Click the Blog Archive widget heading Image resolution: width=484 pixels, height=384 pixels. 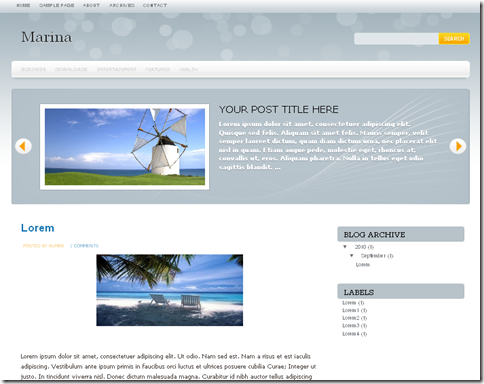point(374,235)
